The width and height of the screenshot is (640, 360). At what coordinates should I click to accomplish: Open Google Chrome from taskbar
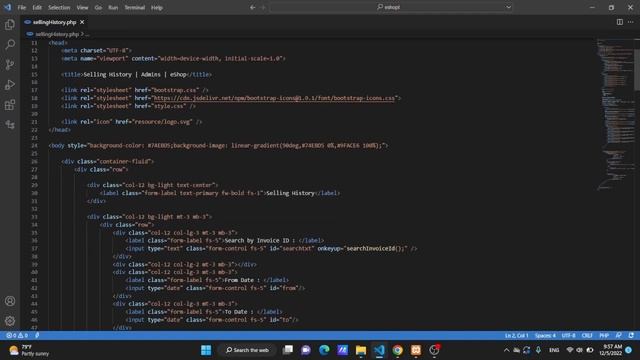tap(398, 350)
